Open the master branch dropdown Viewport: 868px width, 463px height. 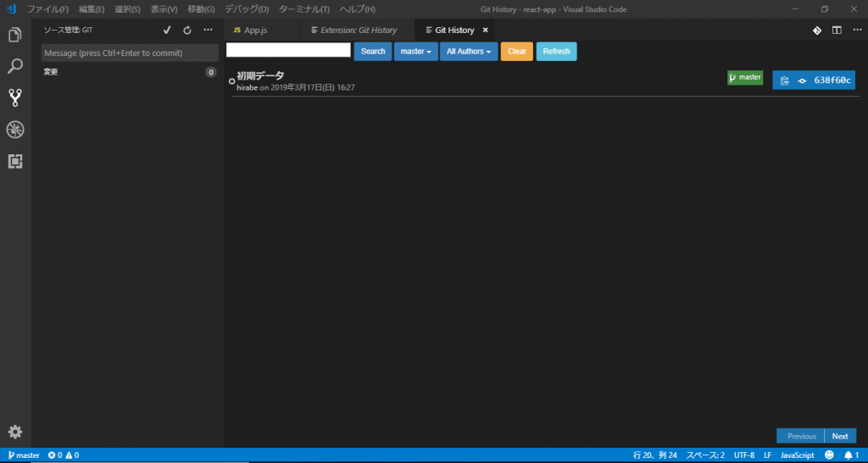[415, 52]
